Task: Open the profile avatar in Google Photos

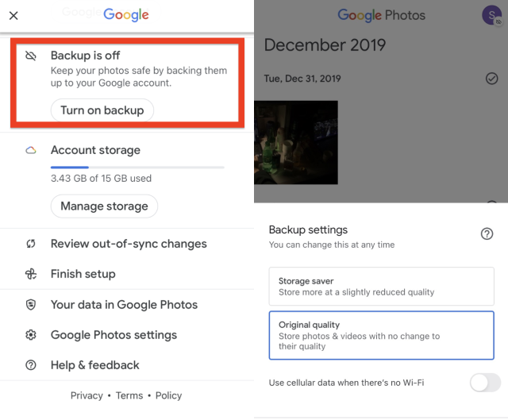Action: [492, 15]
